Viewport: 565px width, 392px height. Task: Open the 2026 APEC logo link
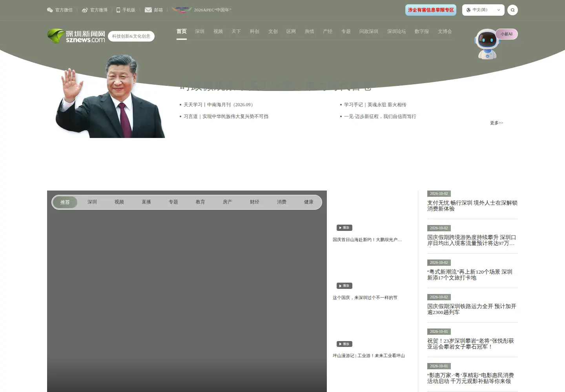(181, 10)
